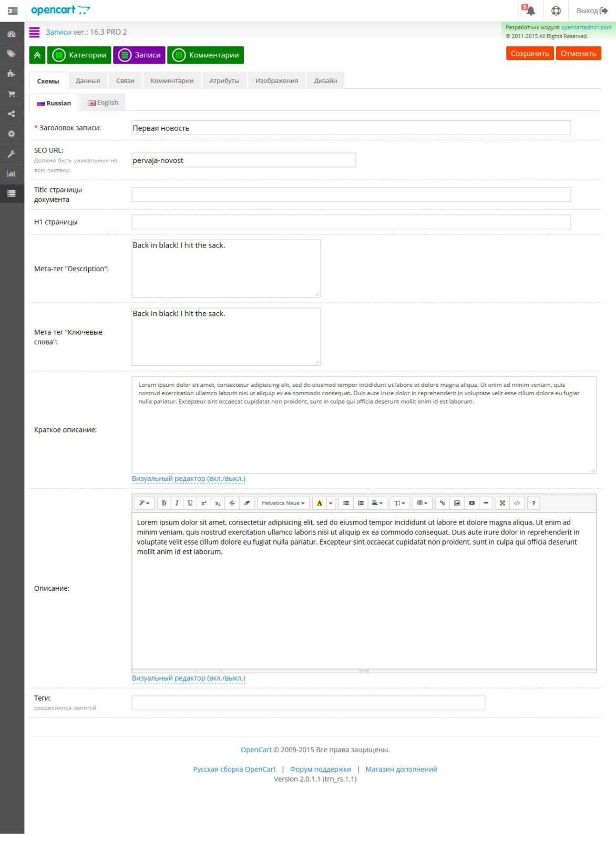The image size is (616, 841).
Task: Open the Reports chart sidebar icon
Action: pyautogui.click(x=12, y=173)
